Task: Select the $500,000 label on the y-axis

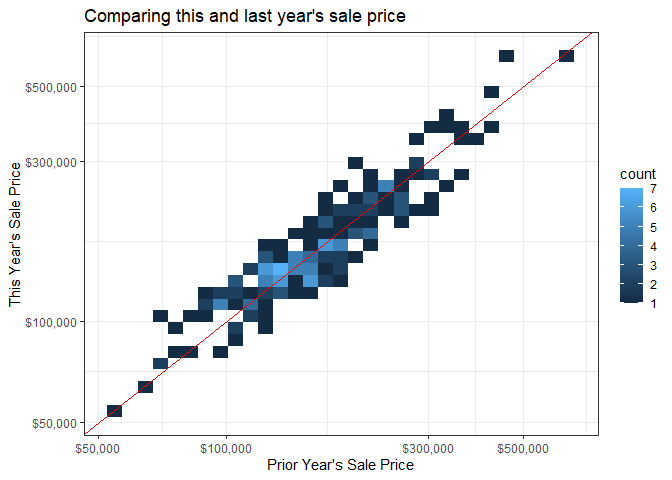Action: pos(52,86)
